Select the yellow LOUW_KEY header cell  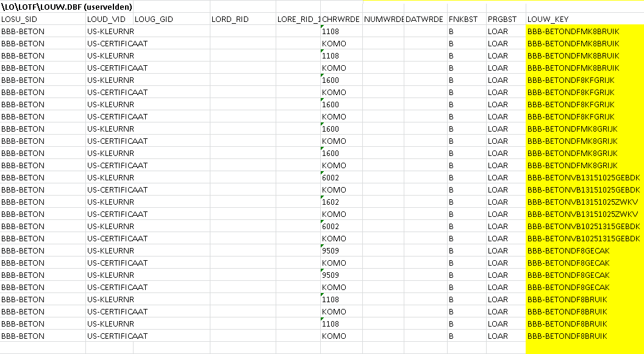pos(585,19)
